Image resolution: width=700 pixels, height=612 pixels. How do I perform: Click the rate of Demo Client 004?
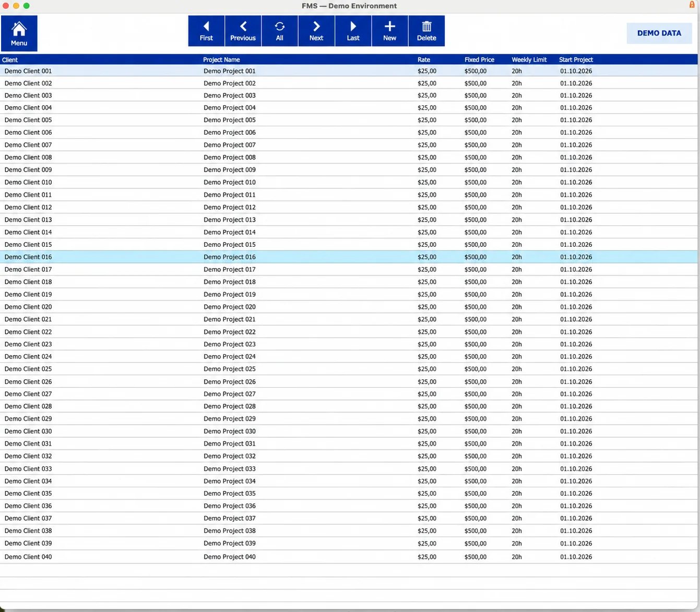[427, 108]
